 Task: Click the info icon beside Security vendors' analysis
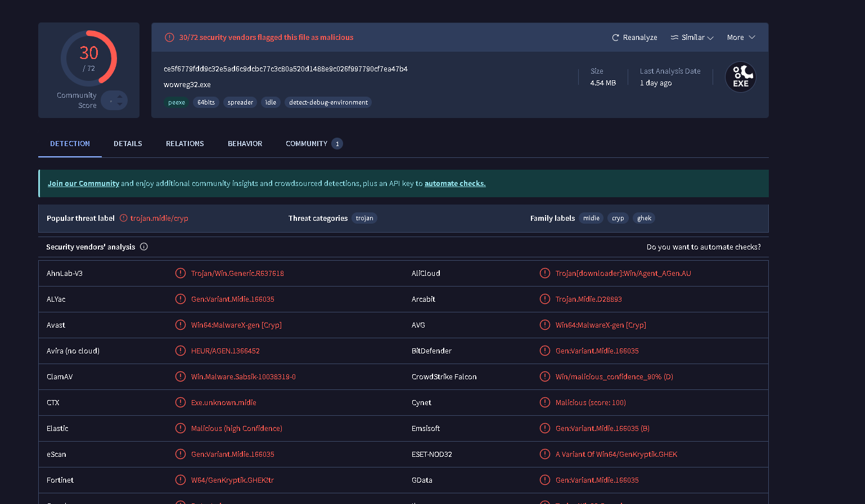pyautogui.click(x=144, y=247)
